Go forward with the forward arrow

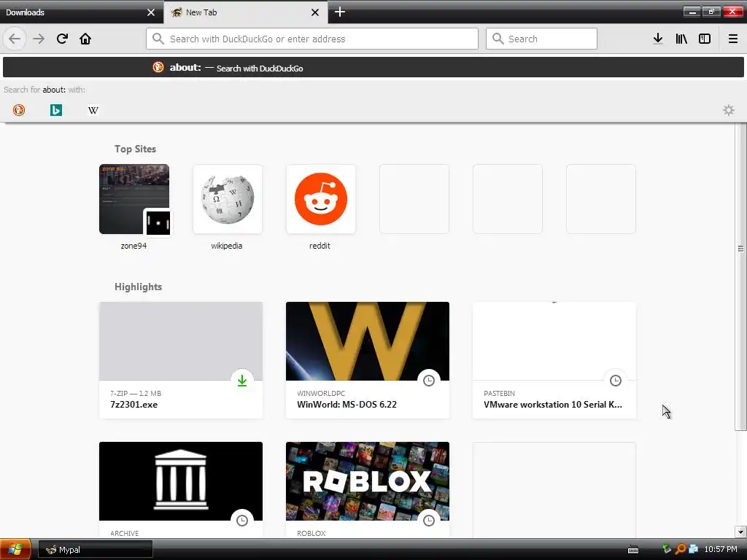[x=39, y=39]
